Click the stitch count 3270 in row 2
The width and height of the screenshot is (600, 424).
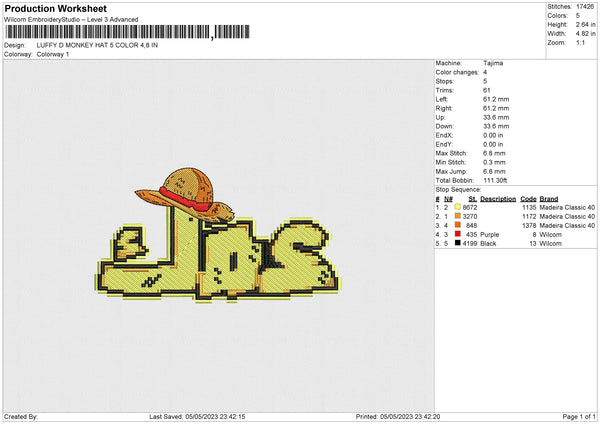coord(470,217)
